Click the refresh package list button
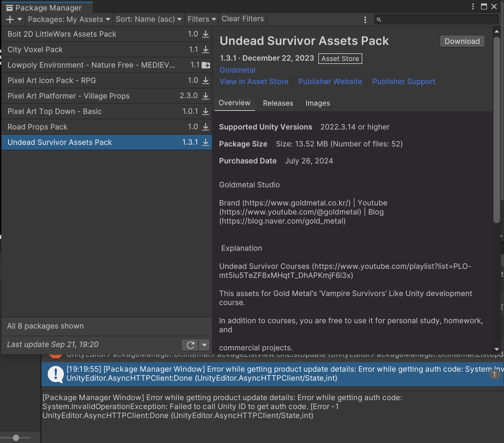This screenshot has width=504, height=443. (190, 345)
